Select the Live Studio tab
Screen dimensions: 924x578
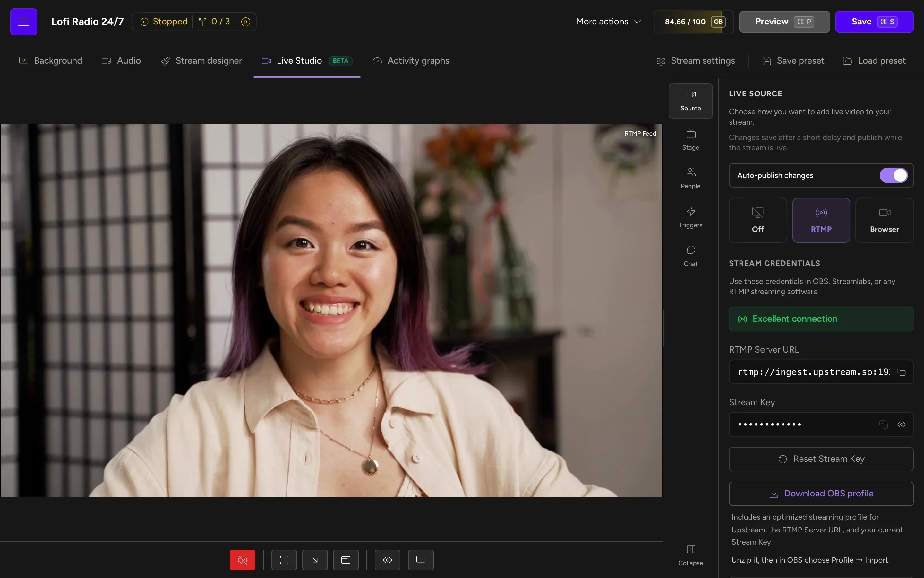pyautogui.click(x=307, y=61)
